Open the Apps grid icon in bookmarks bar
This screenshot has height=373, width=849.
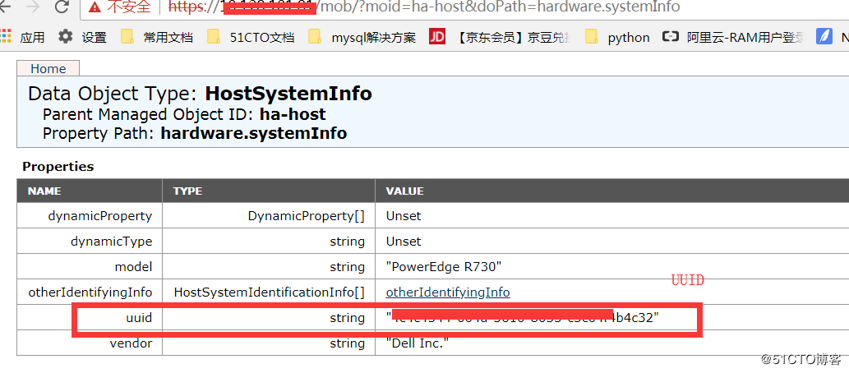coord(5,37)
